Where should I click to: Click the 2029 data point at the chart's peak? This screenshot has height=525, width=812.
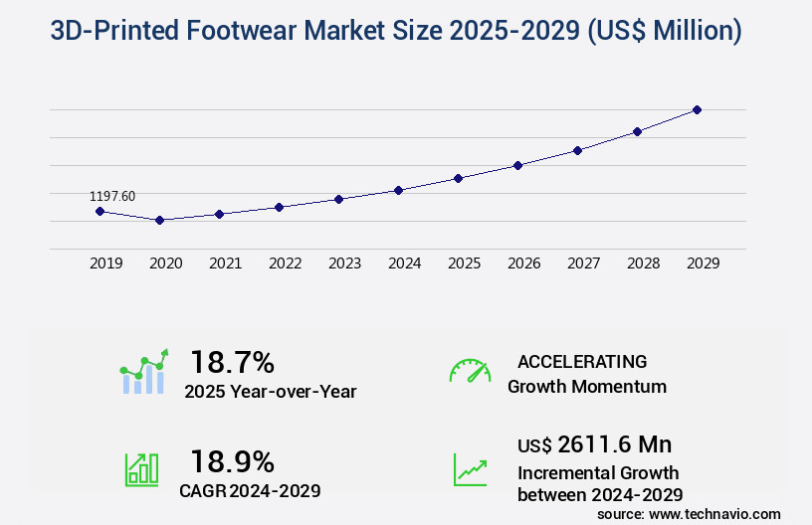click(697, 109)
